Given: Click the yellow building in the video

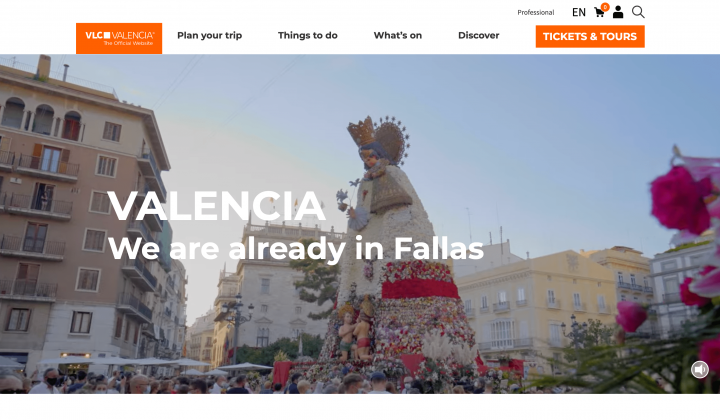Looking at the screenshot, I should coord(537,303).
